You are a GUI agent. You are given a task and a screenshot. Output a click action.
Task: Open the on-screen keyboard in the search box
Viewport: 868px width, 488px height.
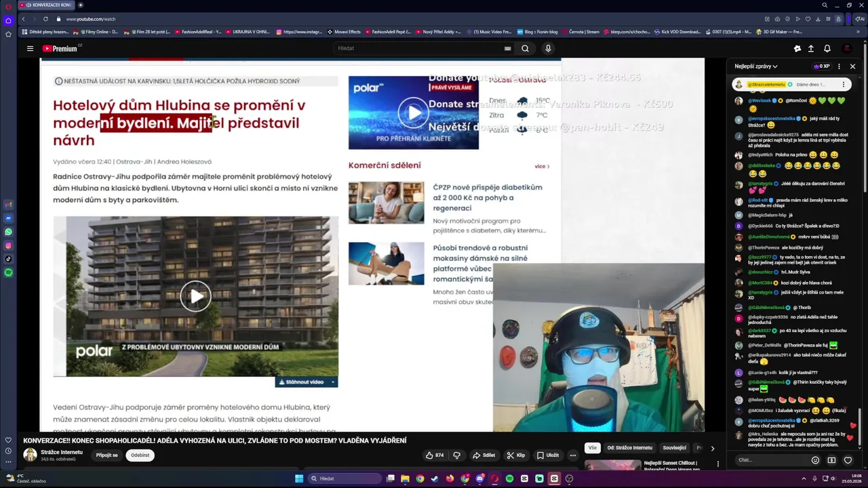tap(507, 48)
